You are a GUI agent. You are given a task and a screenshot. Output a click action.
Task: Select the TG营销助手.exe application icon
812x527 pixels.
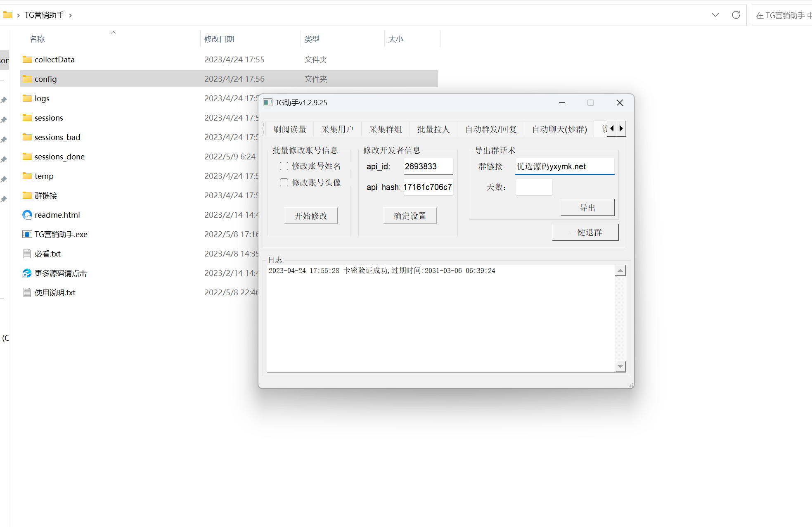tap(27, 234)
